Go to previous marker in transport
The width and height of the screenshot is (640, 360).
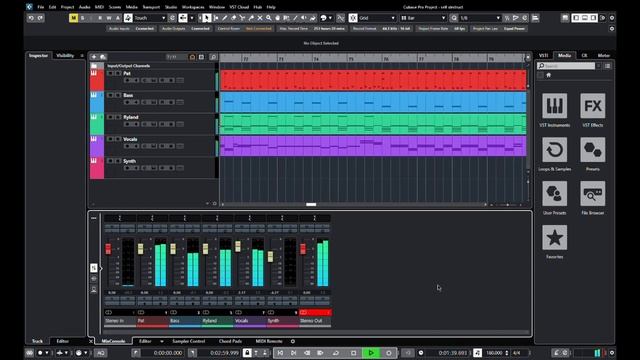click(x=280, y=353)
